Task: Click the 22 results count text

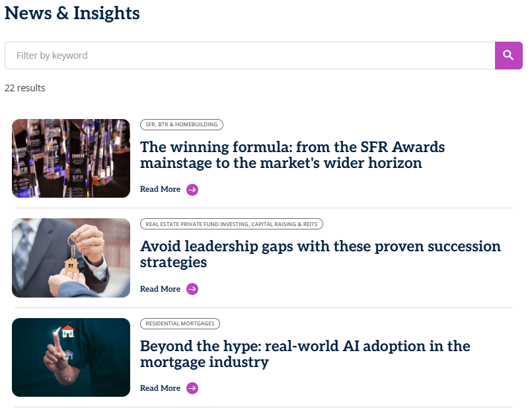Action: (25, 88)
